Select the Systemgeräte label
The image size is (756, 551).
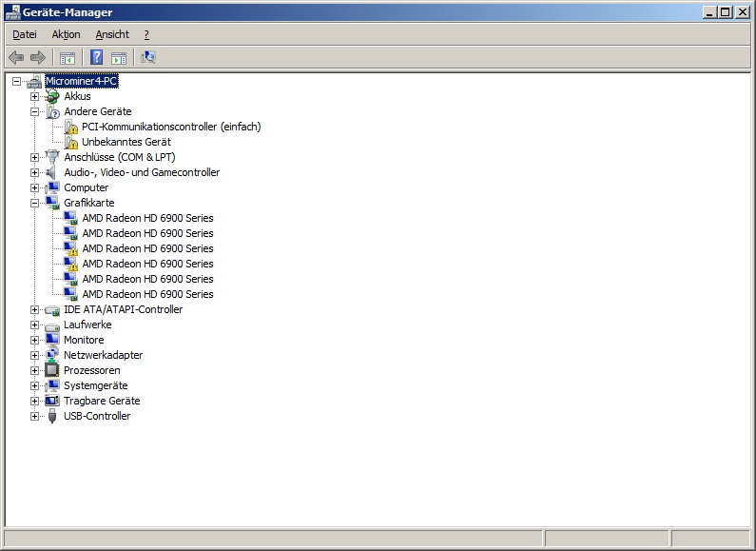96,385
